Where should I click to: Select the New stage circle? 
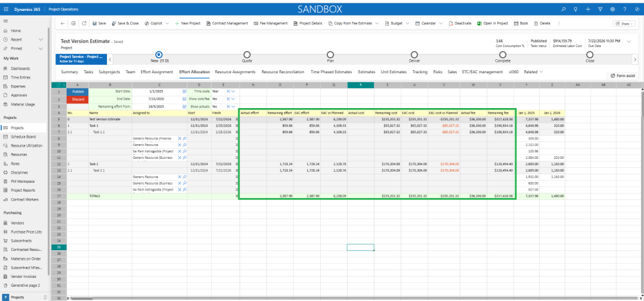(x=159, y=54)
